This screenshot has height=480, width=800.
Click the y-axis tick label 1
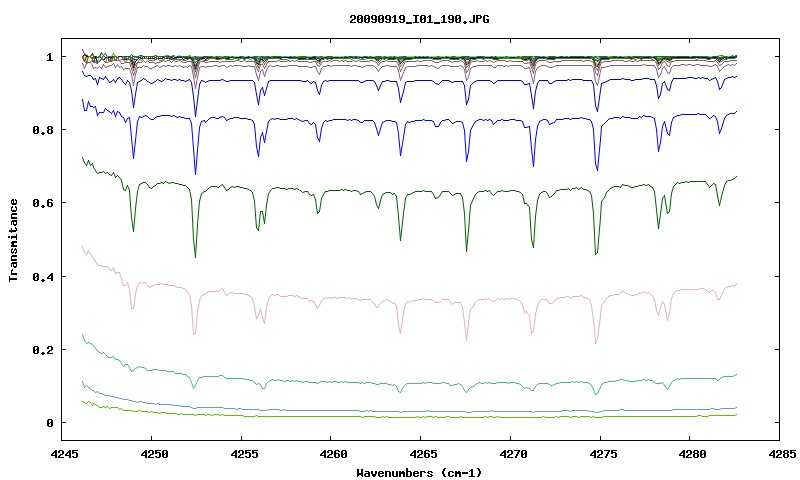[x=49, y=57]
